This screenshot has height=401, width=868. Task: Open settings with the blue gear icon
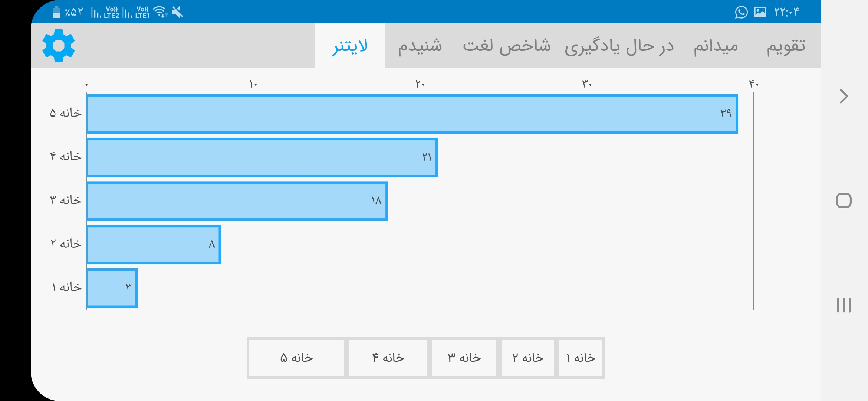coord(59,46)
